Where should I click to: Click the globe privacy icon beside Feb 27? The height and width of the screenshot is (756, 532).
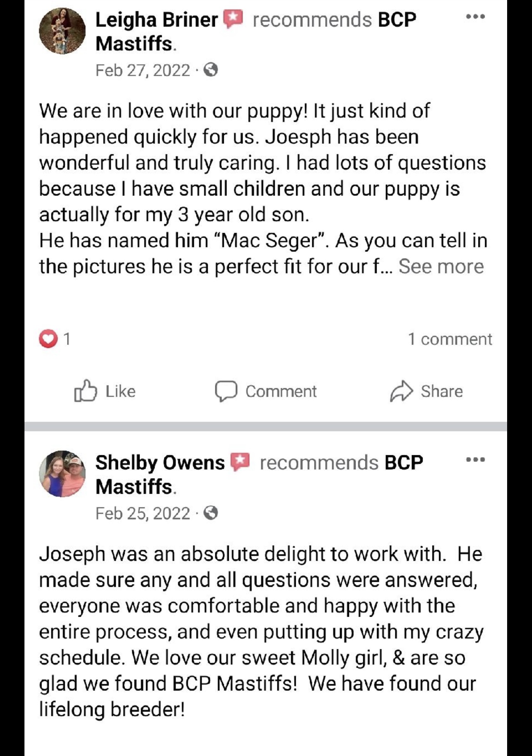(211, 70)
